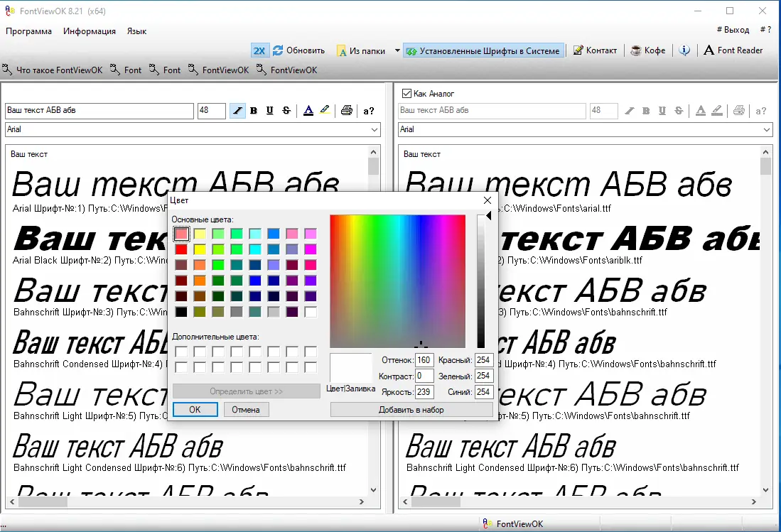Viewport: 781px width, 532px height.
Task: Open Контакт from toolbar
Action: (596, 50)
